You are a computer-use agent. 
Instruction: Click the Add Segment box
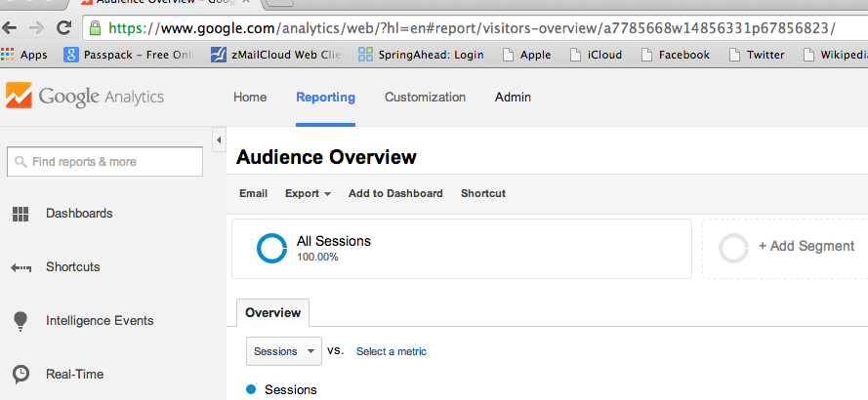click(785, 249)
